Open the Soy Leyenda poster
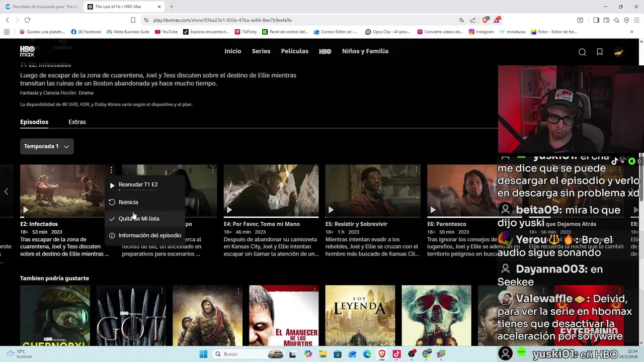 click(360, 316)
